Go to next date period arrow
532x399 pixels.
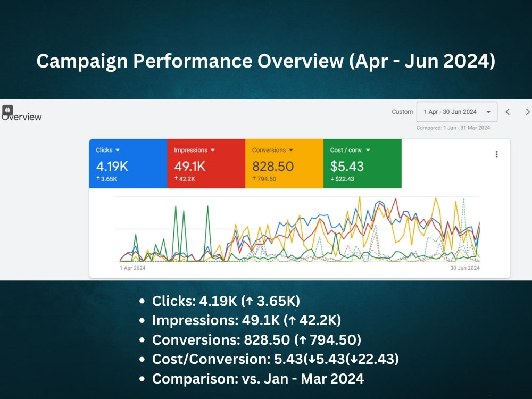point(528,112)
